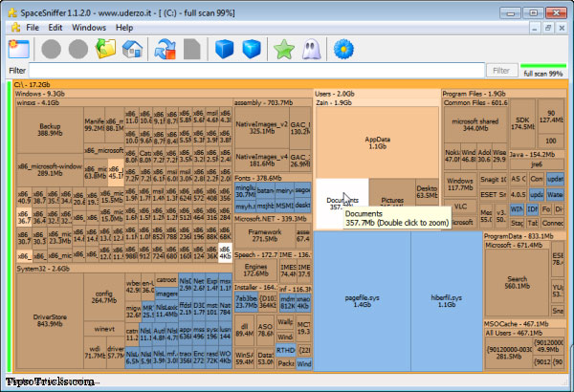
Task: Click the Microsoft.NET - 339.3Mb header
Action: click(x=273, y=219)
